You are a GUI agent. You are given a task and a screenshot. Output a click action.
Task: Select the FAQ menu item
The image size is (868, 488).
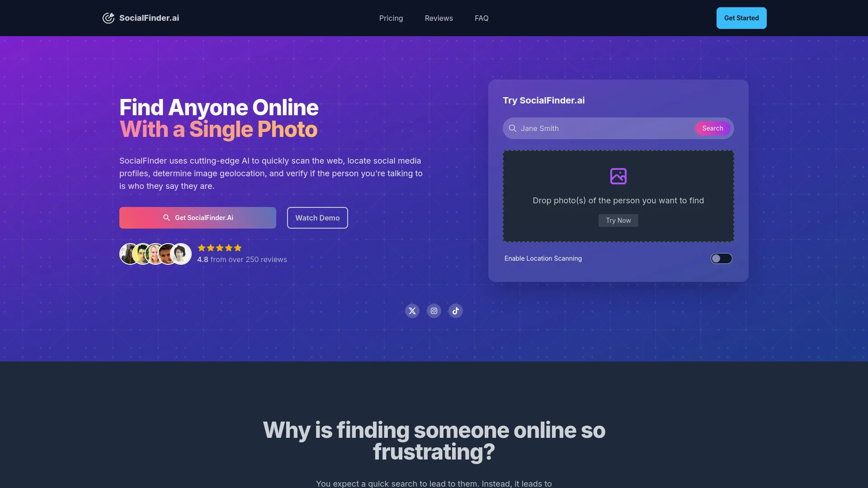click(481, 18)
